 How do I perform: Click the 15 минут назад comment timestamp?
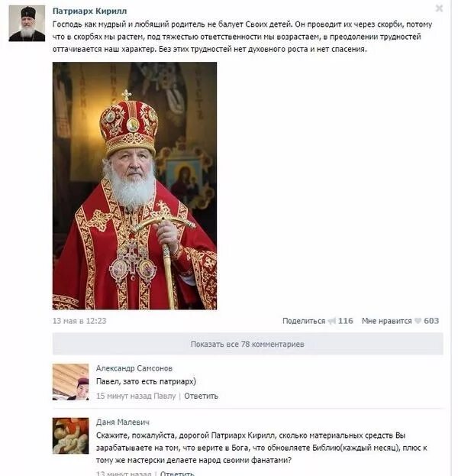124,397
